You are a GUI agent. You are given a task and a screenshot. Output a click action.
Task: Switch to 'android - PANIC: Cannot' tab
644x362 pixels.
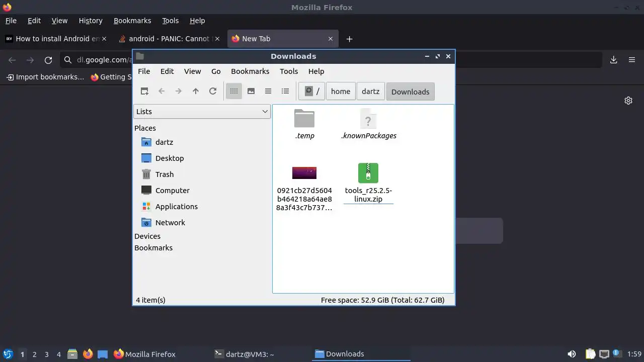point(170,39)
